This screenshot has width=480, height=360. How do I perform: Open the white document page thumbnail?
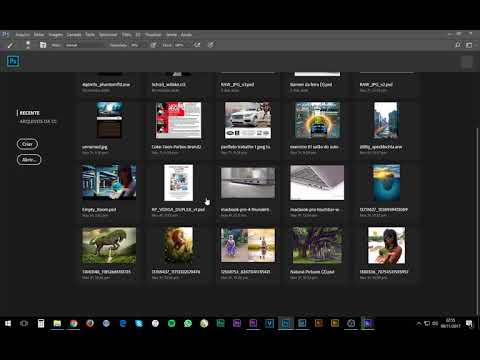178,182
